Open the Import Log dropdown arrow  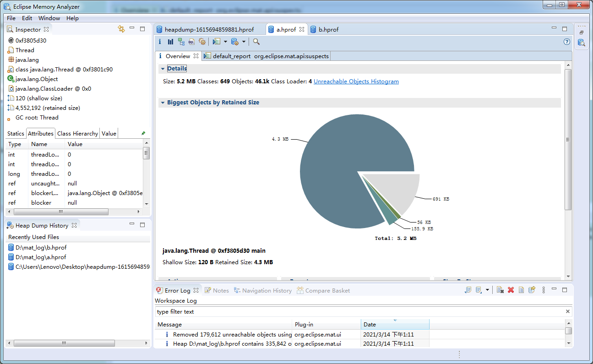[x=487, y=290]
